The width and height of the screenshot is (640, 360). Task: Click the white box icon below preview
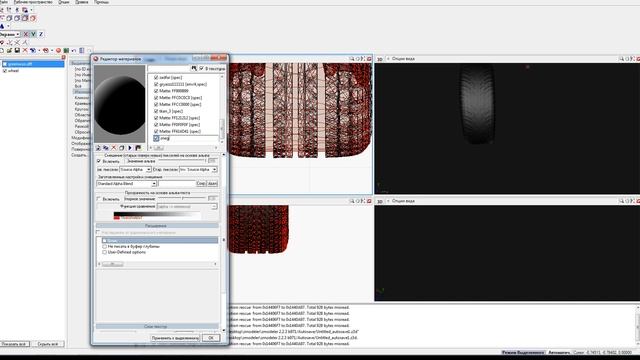coord(122,148)
